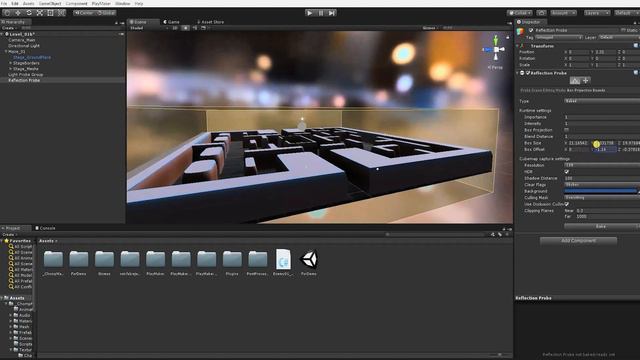Open the Account dropdown
This screenshot has height=360, width=640.
tap(563, 13)
